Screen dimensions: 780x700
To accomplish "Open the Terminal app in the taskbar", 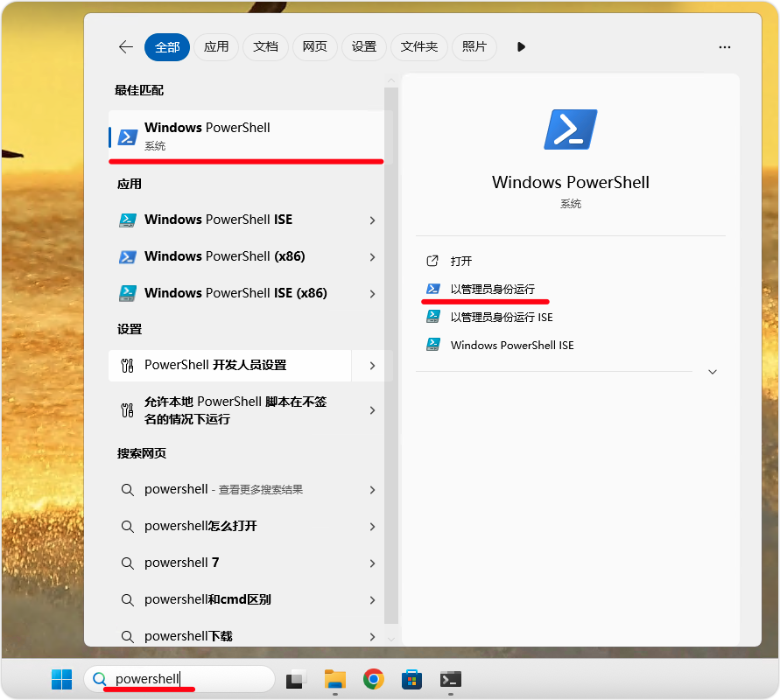I will tap(451, 679).
